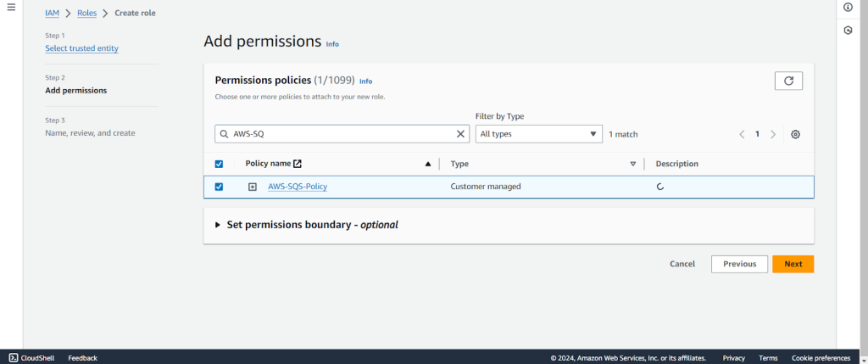Click the CloudShell terminal icon
The height and width of the screenshot is (364, 868).
pyautogui.click(x=14, y=358)
